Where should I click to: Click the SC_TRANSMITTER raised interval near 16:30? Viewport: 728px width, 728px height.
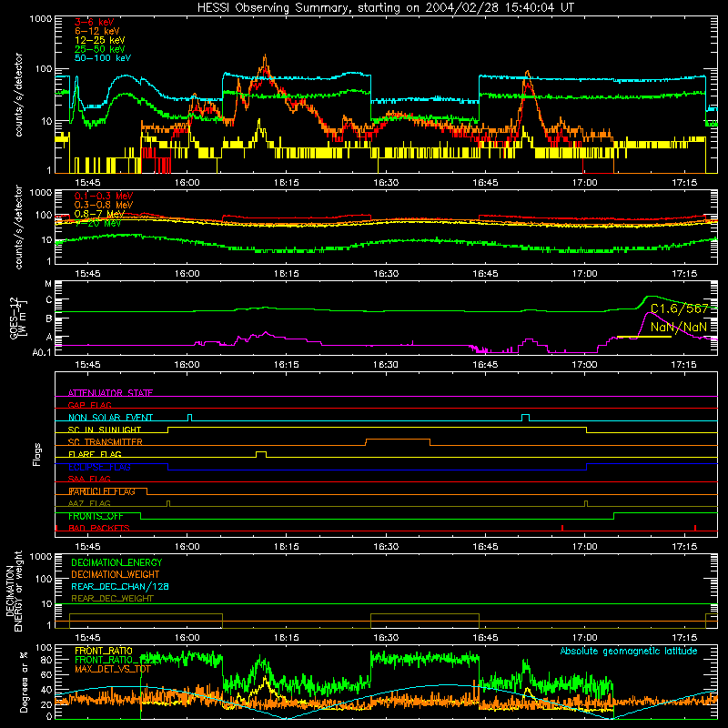coord(398,441)
